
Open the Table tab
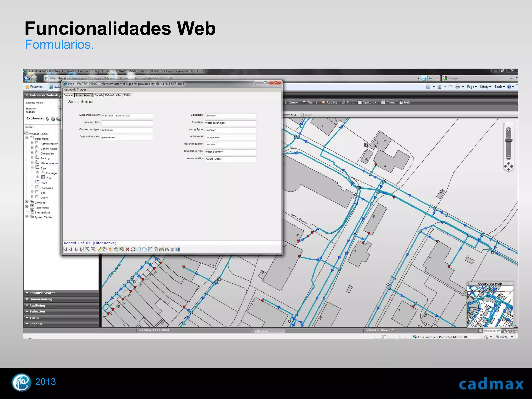coord(127,95)
